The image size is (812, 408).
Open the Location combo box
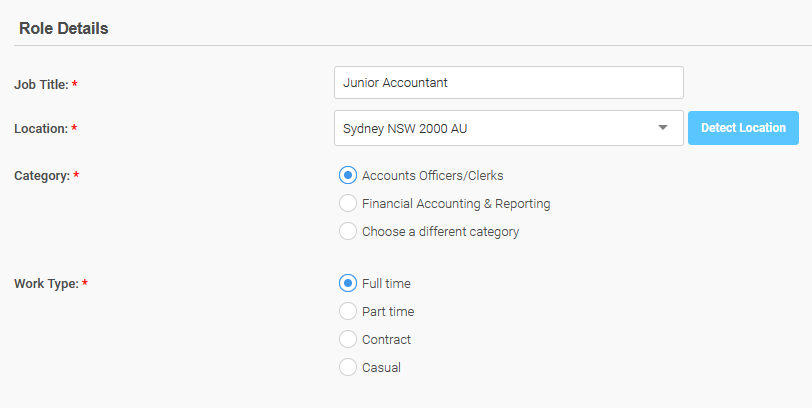coord(509,128)
